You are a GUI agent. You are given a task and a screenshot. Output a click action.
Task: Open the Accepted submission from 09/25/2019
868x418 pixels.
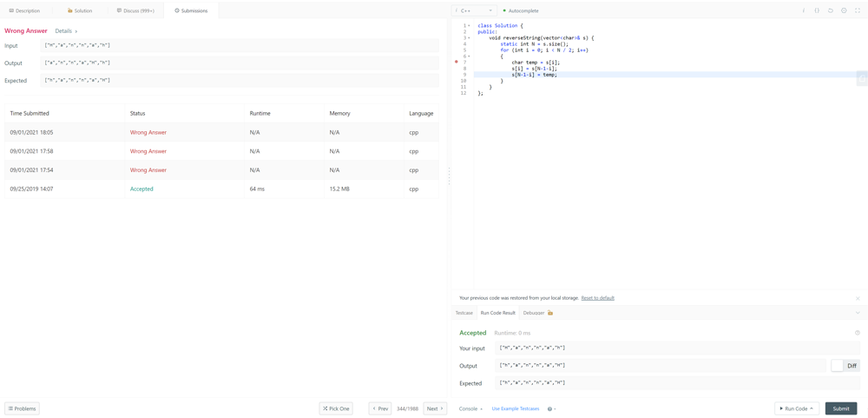[141, 189]
